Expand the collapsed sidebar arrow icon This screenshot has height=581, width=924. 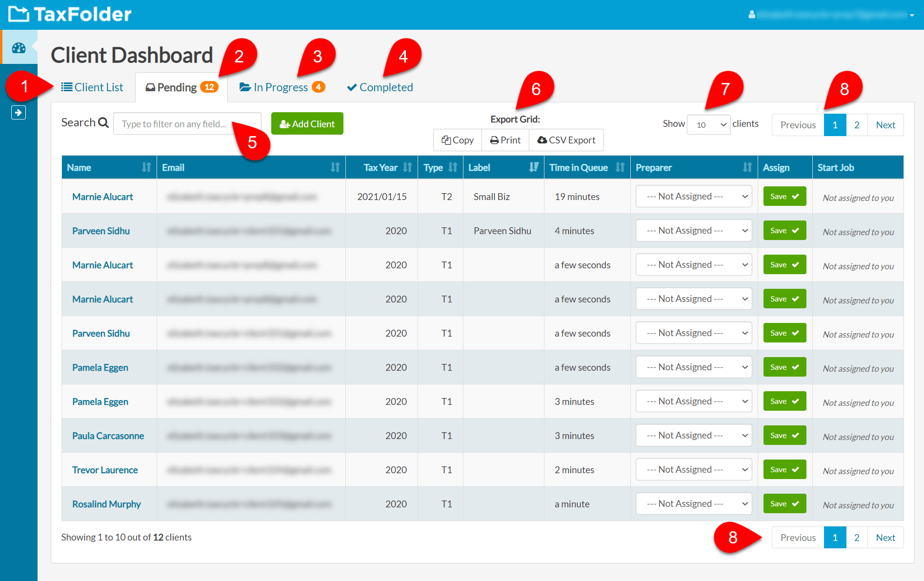click(x=19, y=112)
